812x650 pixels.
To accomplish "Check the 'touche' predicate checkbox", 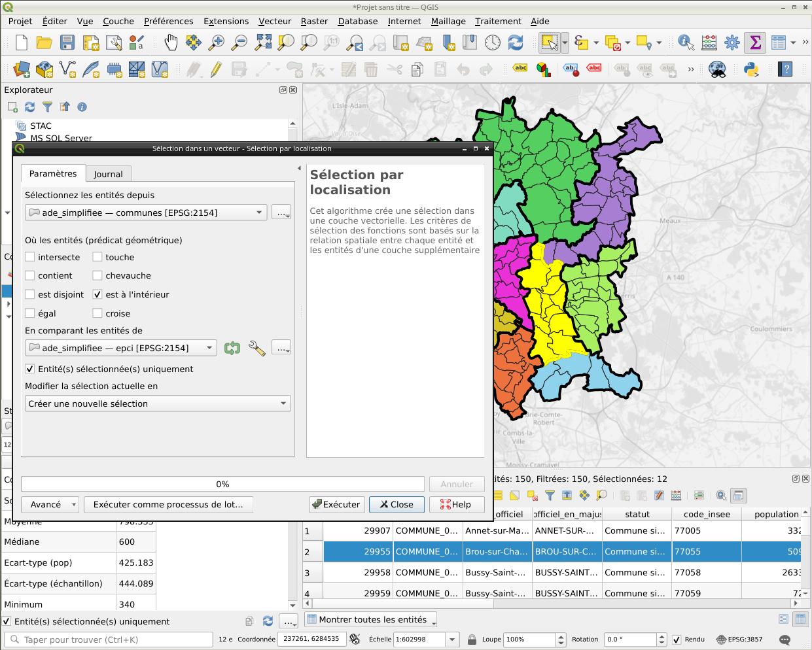I will (97, 257).
